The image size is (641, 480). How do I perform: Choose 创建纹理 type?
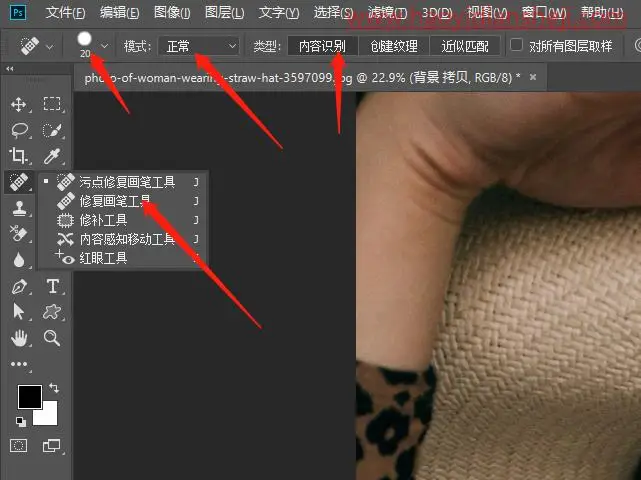point(394,46)
